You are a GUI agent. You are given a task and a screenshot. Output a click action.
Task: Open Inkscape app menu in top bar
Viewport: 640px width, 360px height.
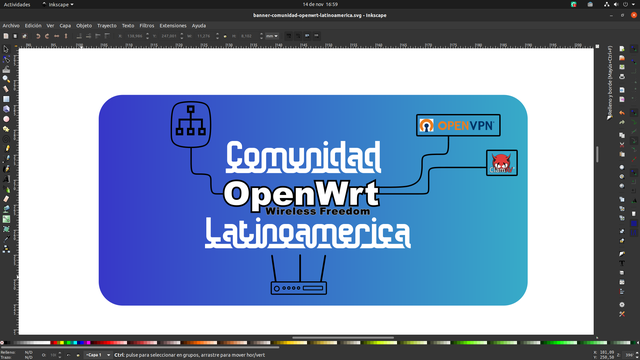click(58, 4)
